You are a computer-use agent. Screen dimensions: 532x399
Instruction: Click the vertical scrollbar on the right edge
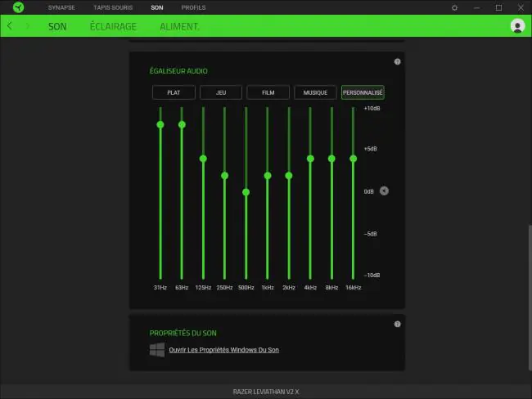click(530, 297)
